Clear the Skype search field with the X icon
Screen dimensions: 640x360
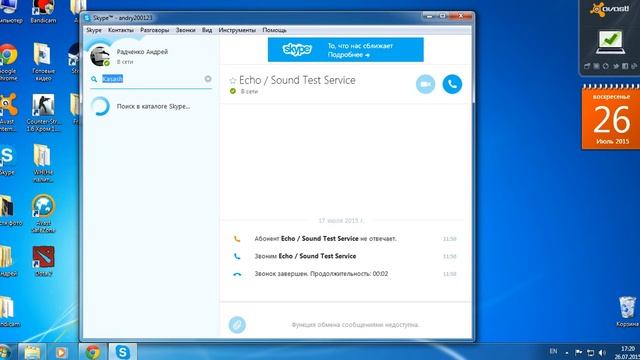208,79
